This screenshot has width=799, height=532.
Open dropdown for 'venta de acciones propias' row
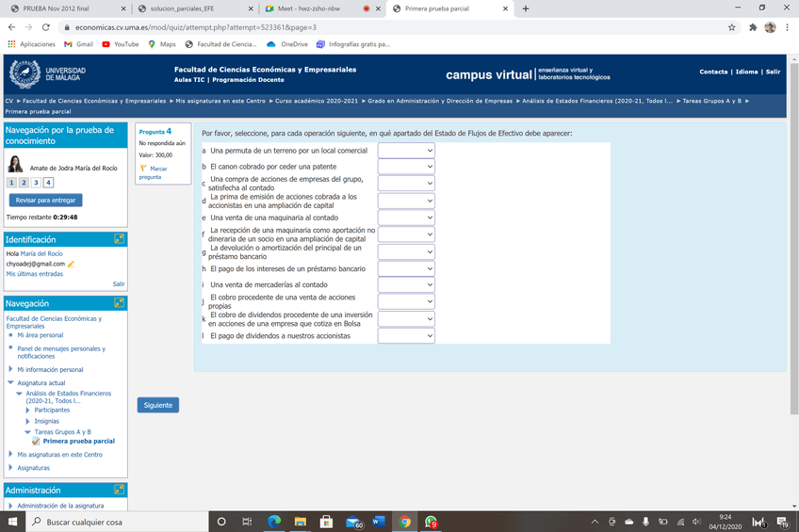pyautogui.click(x=406, y=301)
